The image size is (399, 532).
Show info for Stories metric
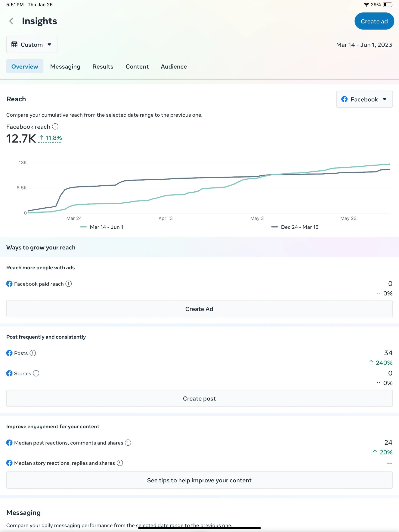click(36, 373)
